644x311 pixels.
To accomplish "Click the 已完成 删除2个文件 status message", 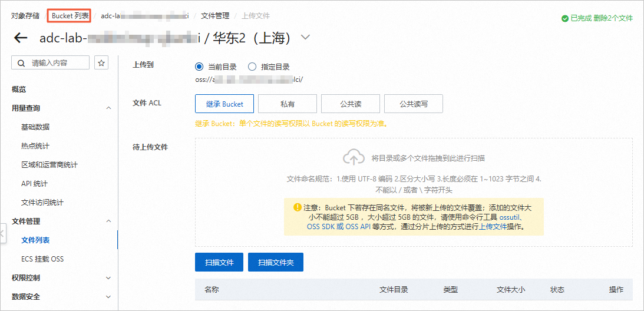I will 602,18.
